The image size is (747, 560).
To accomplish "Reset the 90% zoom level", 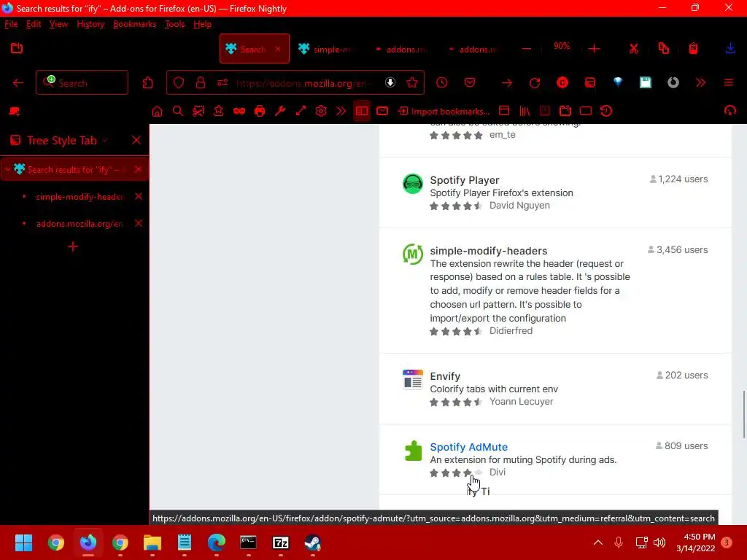I will pyautogui.click(x=562, y=46).
